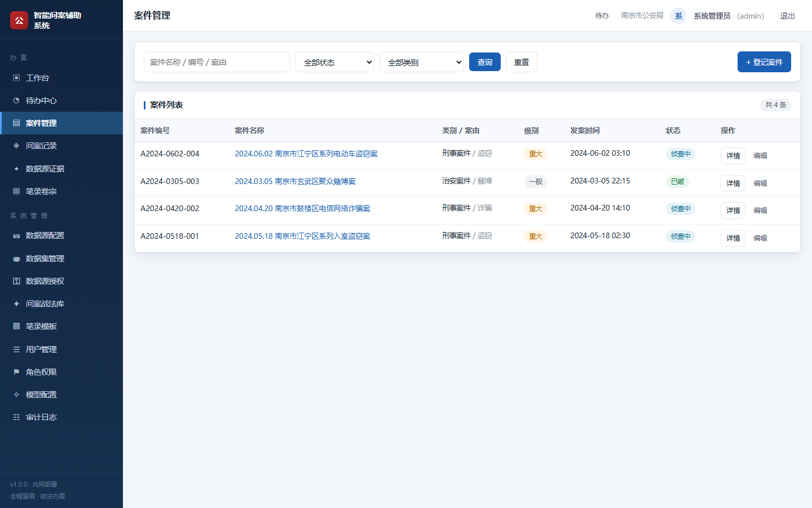812x508 pixels.
Task: Open 详情 for case A2024-0518-001
Action: click(733, 238)
